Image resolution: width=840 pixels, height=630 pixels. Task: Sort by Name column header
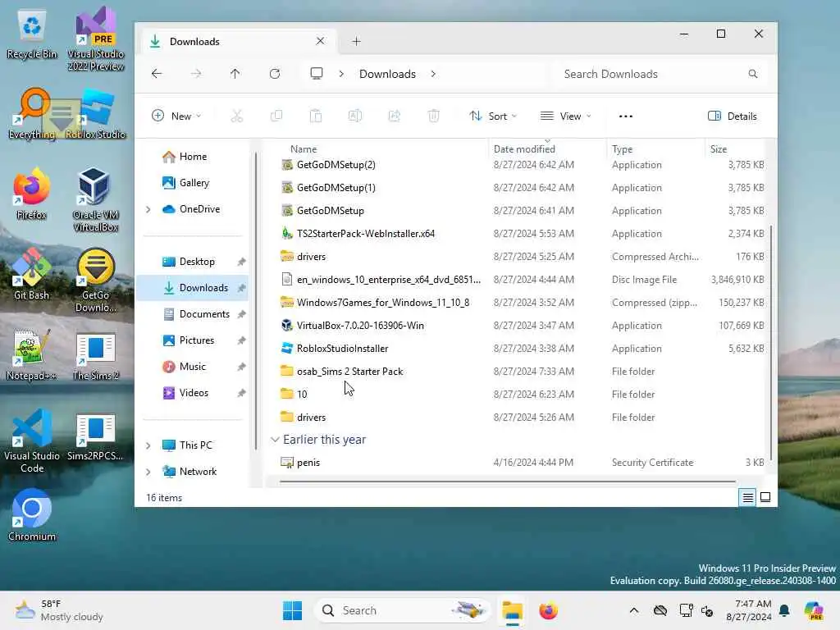(304, 149)
